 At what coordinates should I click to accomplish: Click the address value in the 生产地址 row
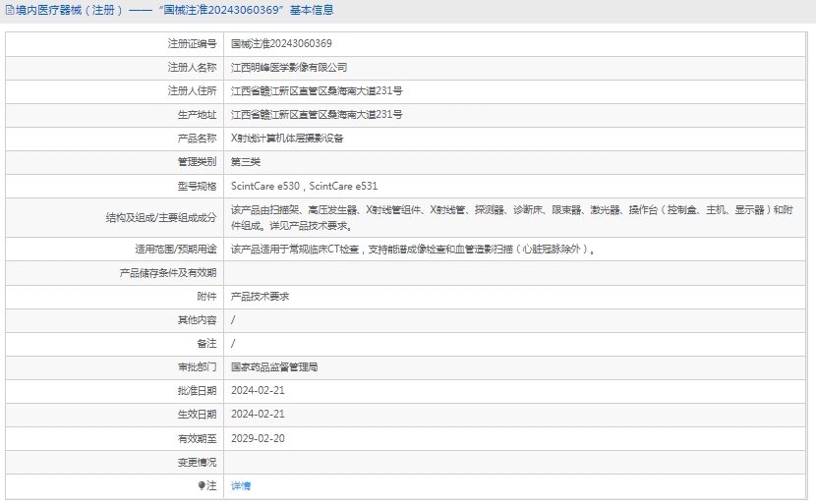(x=316, y=115)
